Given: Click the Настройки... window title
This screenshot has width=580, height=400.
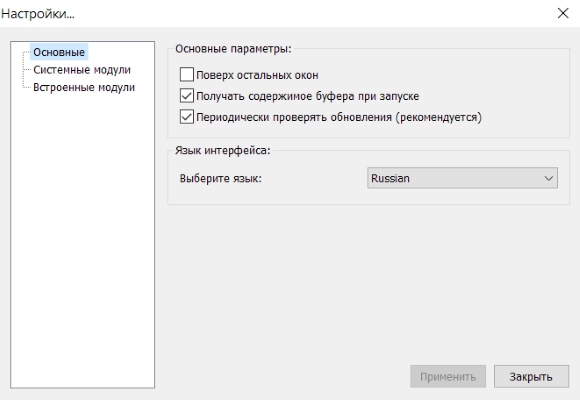Looking at the screenshot, I should pos(38,14).
